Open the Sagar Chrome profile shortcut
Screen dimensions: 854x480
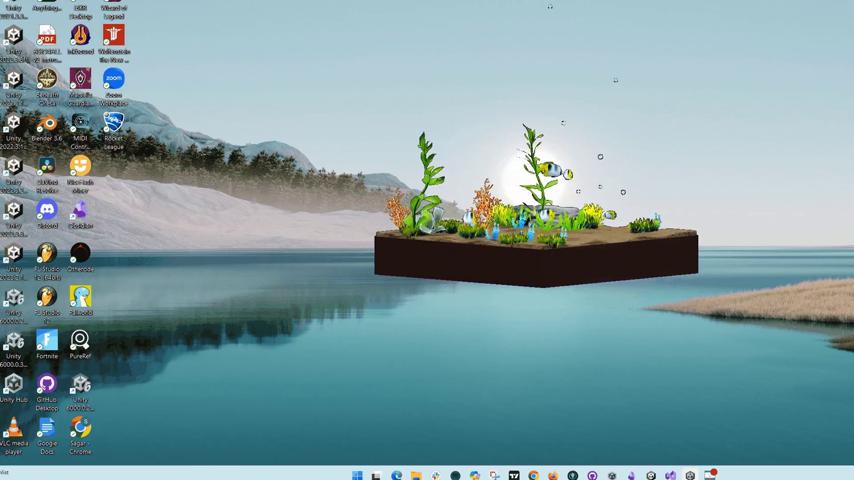point(80,428)
